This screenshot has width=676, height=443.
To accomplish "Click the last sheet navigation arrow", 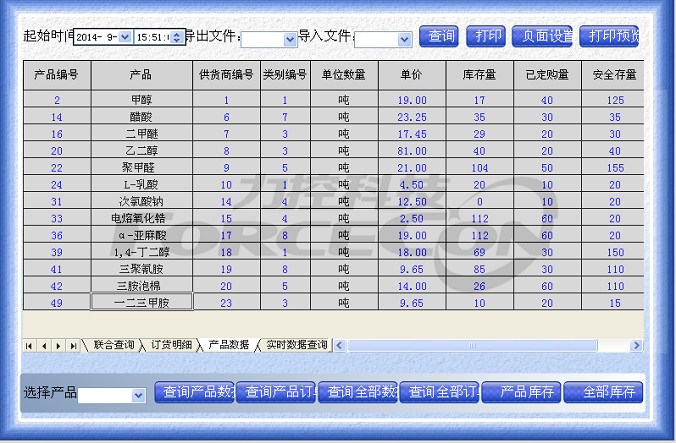I will click(x=72, y=345).
